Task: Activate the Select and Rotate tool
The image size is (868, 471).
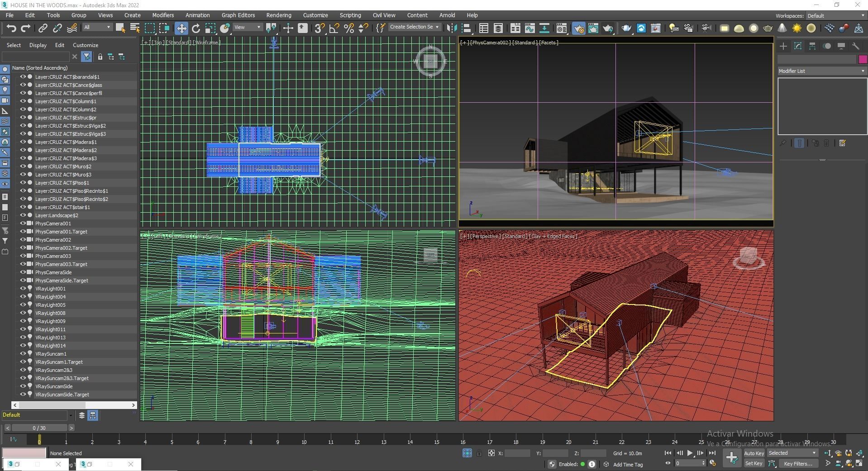Action: click(196, 29)
